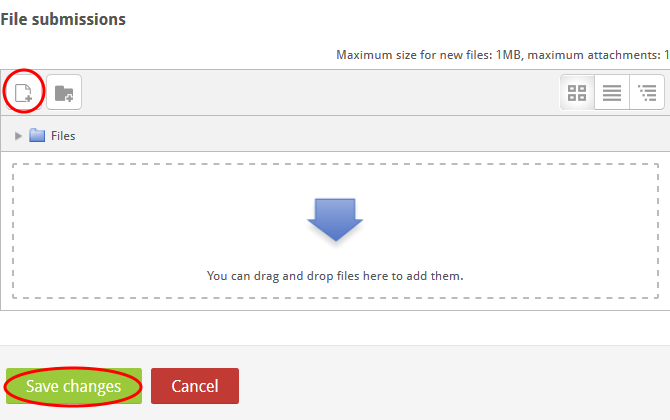The image size is (670, 420).
Task: Click the word Save on green button
Action: pyautogui.click(x=42, y=386)
